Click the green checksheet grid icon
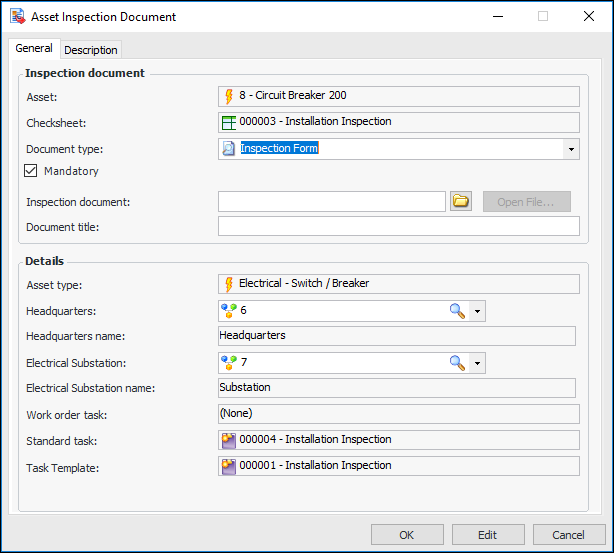 (228, 122)
